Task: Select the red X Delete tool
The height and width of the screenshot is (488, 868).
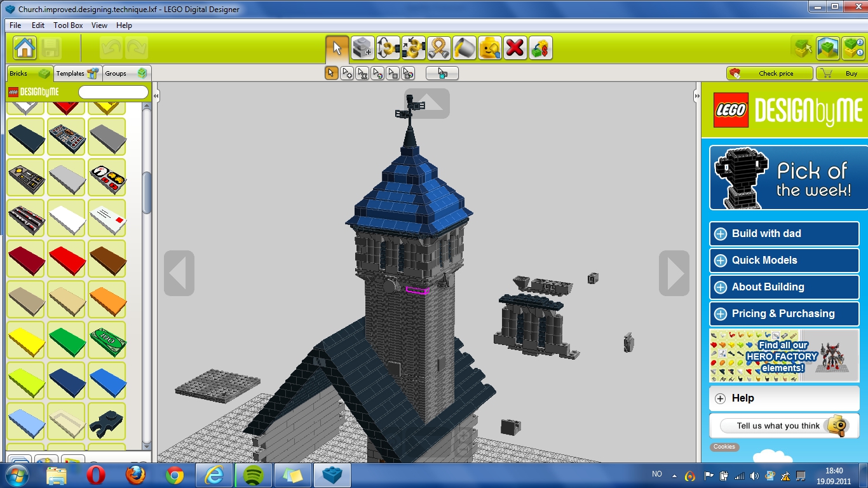Action: pyautogui.click(x=515, y=48)
